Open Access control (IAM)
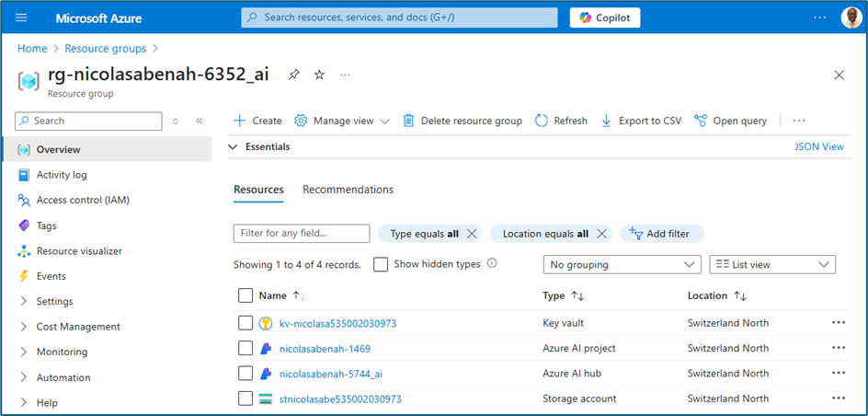This screenshot has height=416, width=868. (83, 200)
